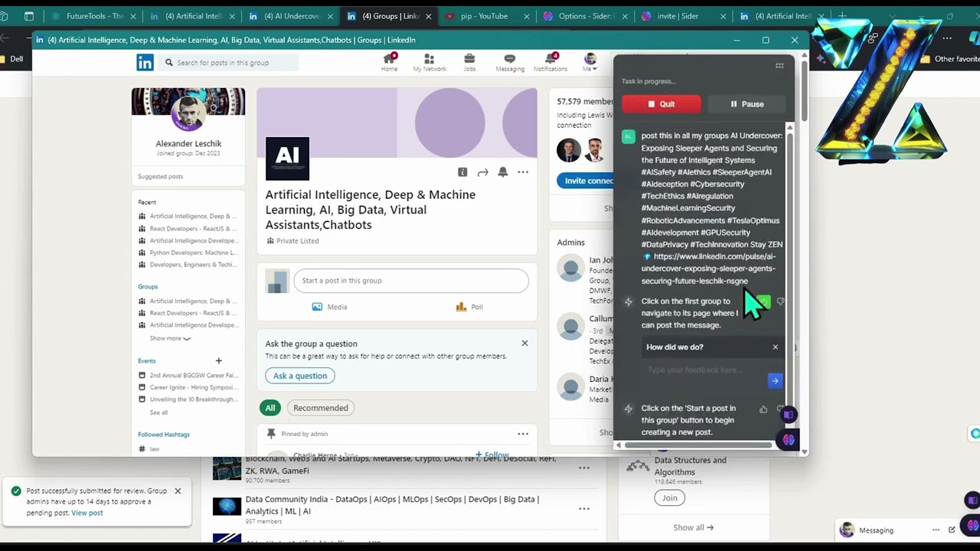This screenshot has height=551, width=980.
Task: Click Show all link in background page
Action: pos(693,527)
